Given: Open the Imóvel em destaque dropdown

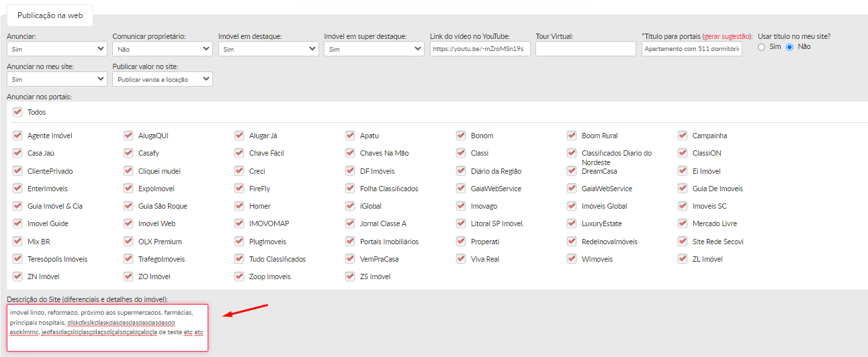Looking at the screenshot, I should [268, 49].
